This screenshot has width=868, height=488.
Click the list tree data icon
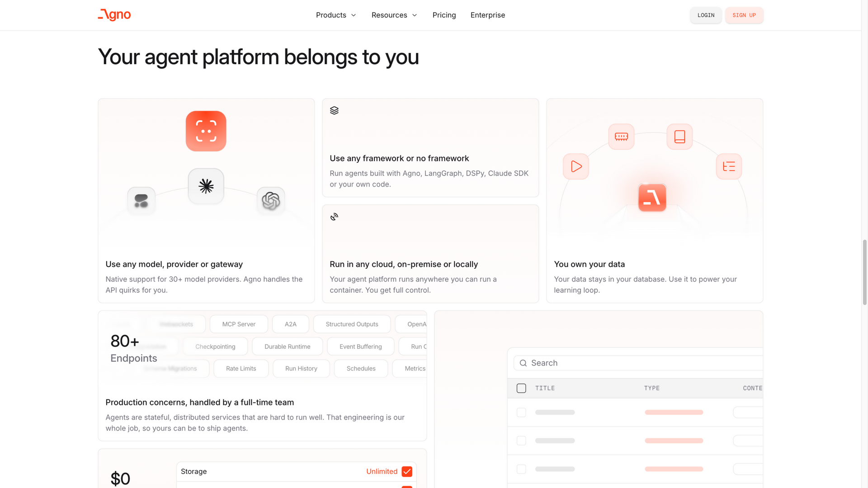coord(729,166)
